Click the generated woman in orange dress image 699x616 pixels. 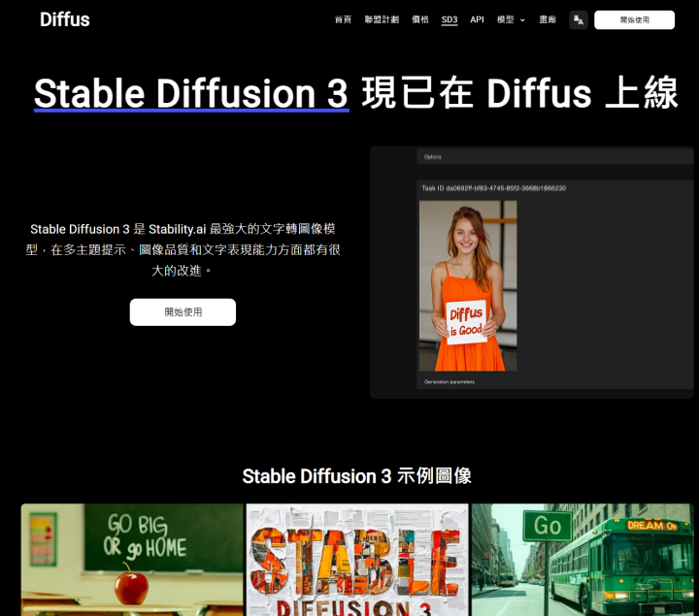(467, 285)
